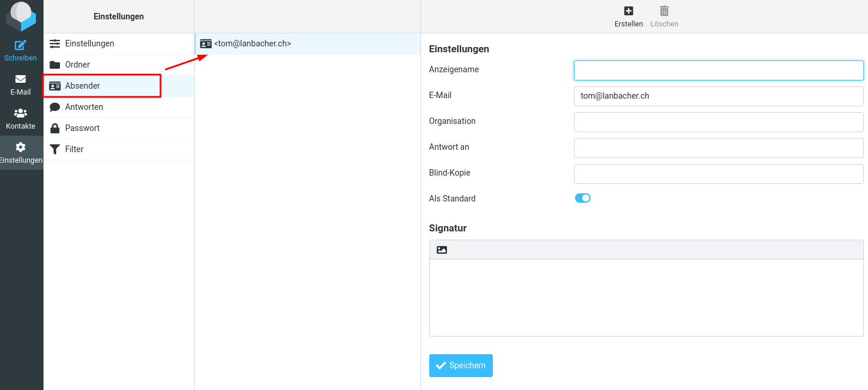Click the identity card icon beside tom@lanbacher.ch
This screenshot has width=868, height=390.
tap(206, 43)
